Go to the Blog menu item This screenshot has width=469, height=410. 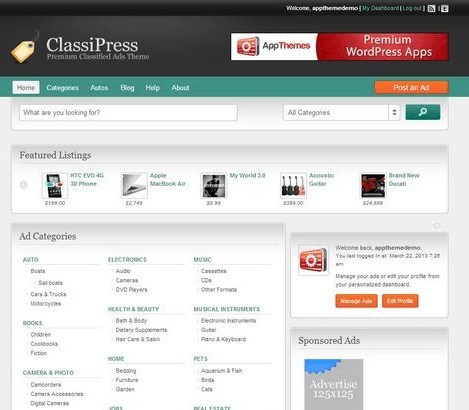coord(127,88)
